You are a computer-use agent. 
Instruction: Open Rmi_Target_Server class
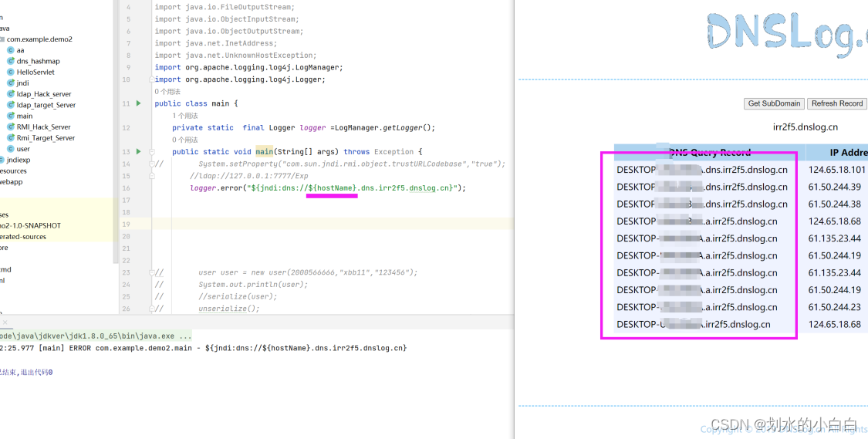[x=46, y=138]
